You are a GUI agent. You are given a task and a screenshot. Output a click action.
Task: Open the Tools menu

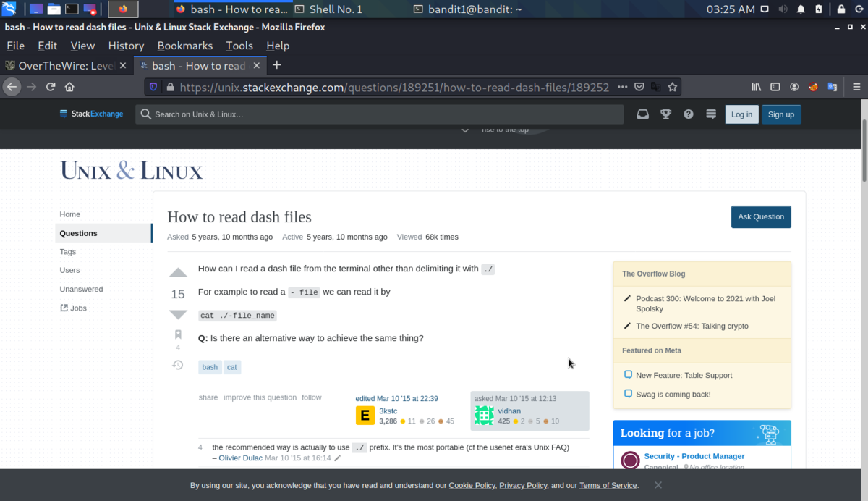tap(239, 46)
